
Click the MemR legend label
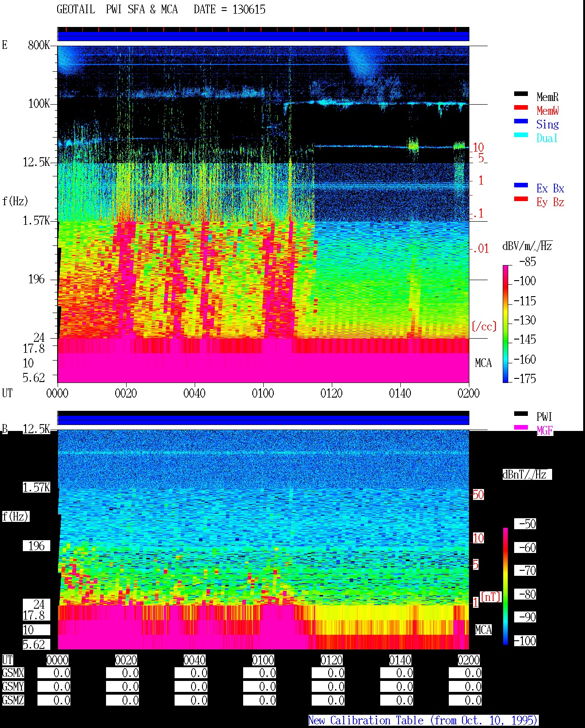coord(548,97)
